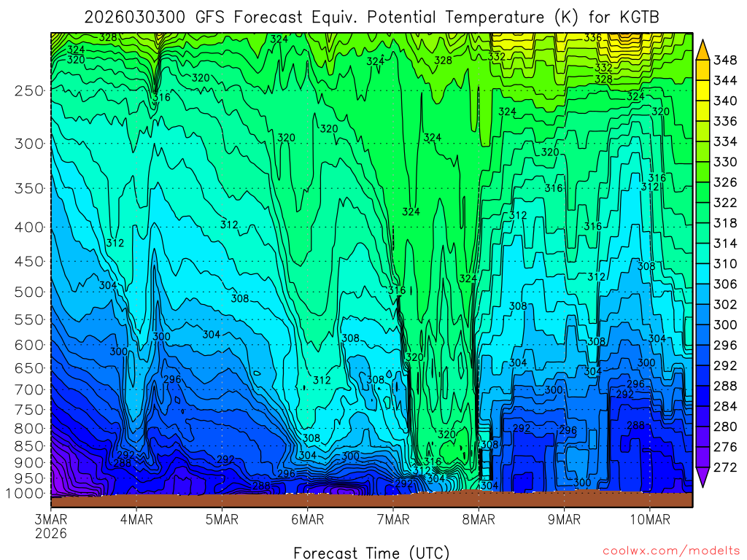Screen dimensions: 747x560
Task: Select the 750 pressure axis label
Action: click(29, 410)
